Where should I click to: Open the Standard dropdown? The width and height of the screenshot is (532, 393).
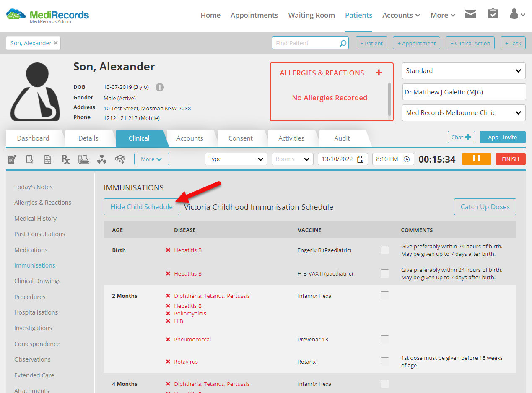point(464,71)
